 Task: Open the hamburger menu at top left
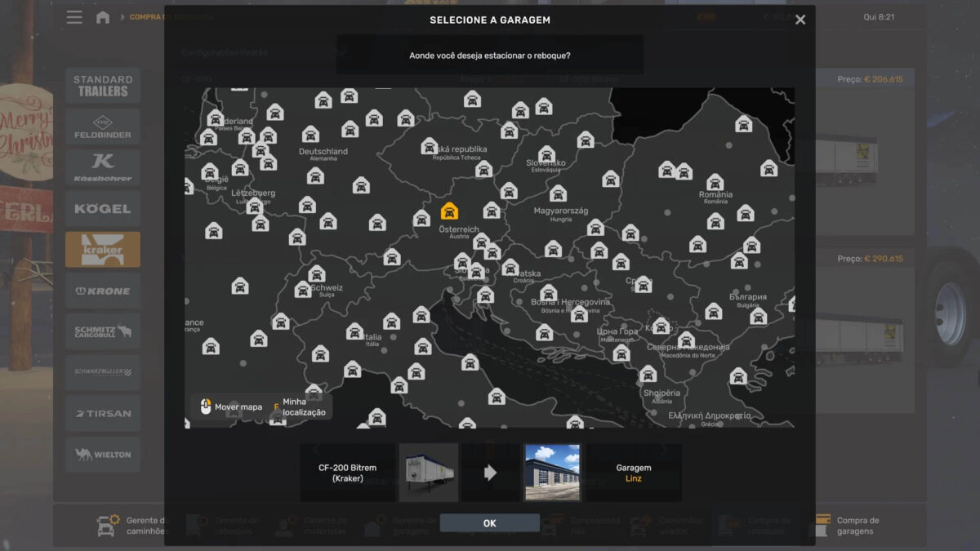[74, 17]
